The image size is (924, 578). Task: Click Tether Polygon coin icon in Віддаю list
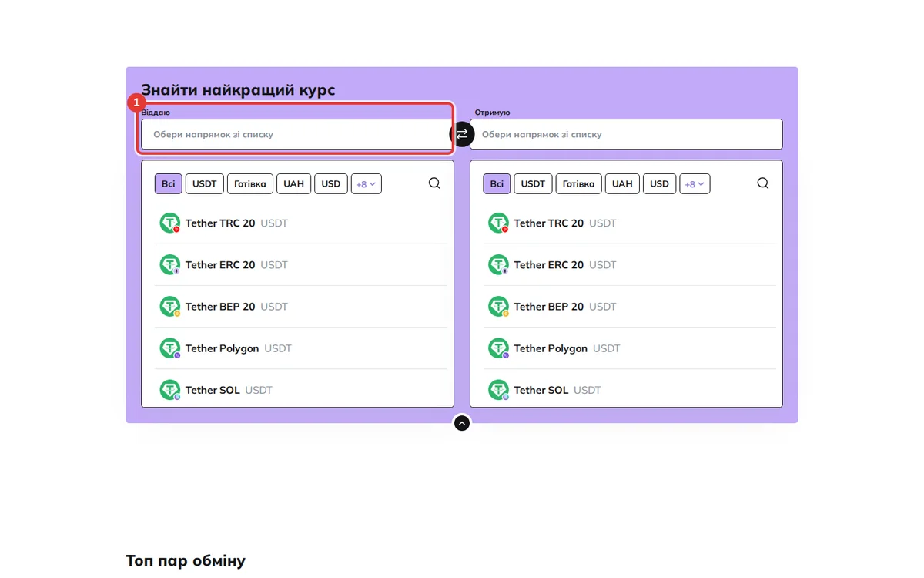pos(169,348)
